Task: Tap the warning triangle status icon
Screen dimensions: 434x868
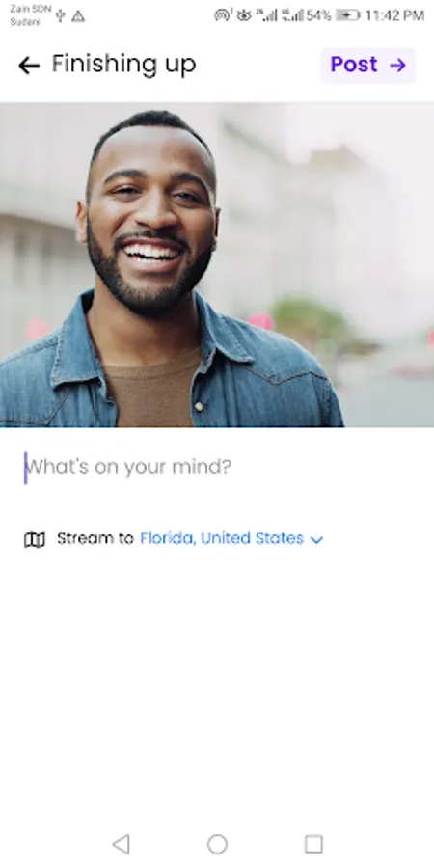Action: (79, 16)
